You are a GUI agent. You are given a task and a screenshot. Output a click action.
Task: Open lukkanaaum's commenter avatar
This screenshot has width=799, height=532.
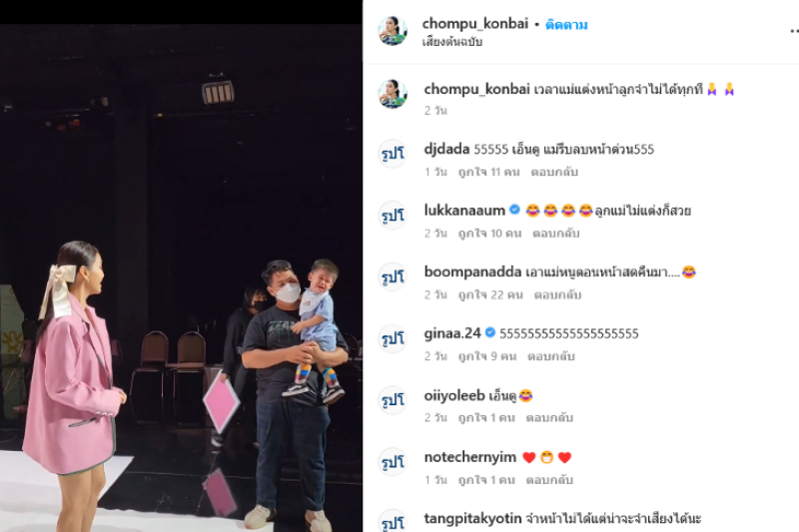click(393, 216)
